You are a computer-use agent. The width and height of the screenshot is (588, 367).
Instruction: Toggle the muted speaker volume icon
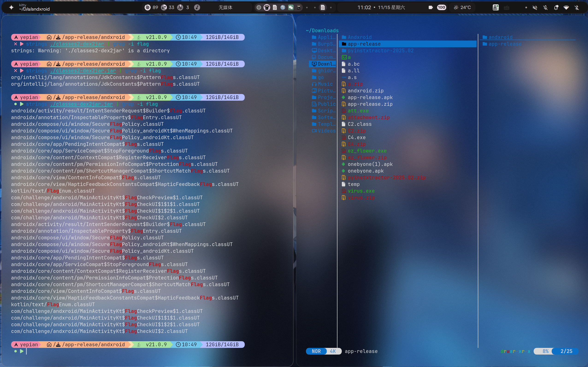(x=535, y=8)
